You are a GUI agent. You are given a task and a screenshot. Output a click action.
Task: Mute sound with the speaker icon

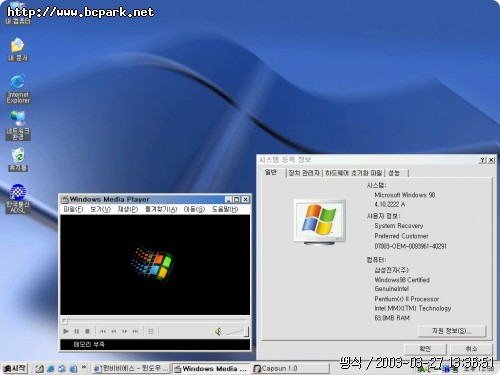tap(218, 331)
